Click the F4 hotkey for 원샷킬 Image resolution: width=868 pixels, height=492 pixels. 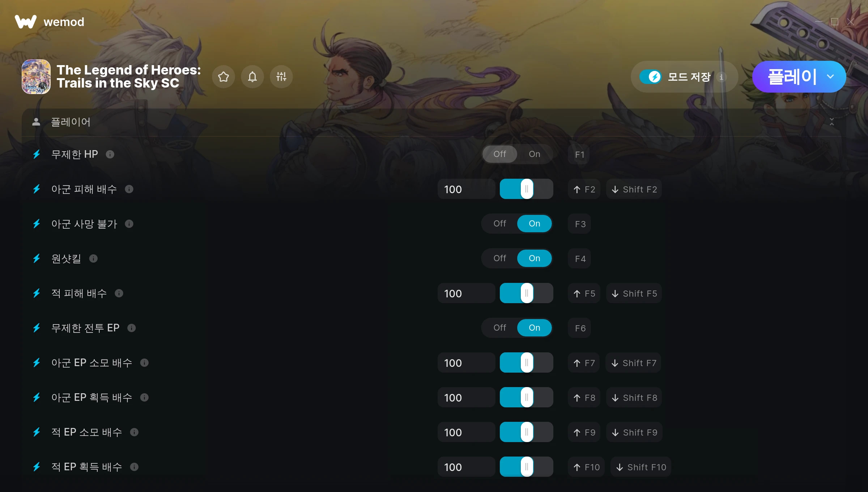pyautogui.click(x=580, y=259)
